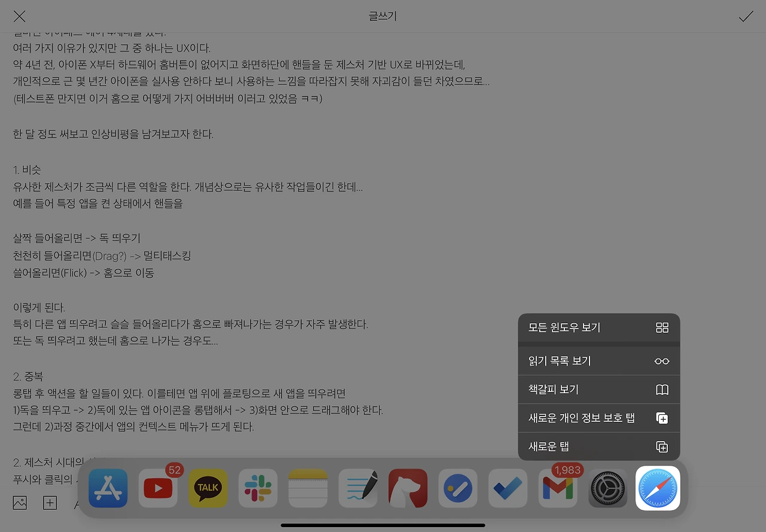
Task: Open the Settings gear app in the dock
Action: click(608, 488)
